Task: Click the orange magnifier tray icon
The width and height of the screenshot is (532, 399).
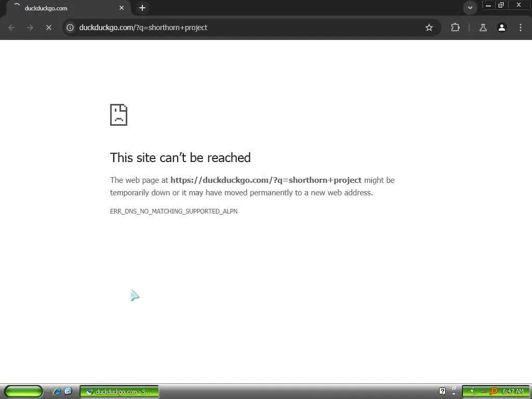Action: [494, 392]
